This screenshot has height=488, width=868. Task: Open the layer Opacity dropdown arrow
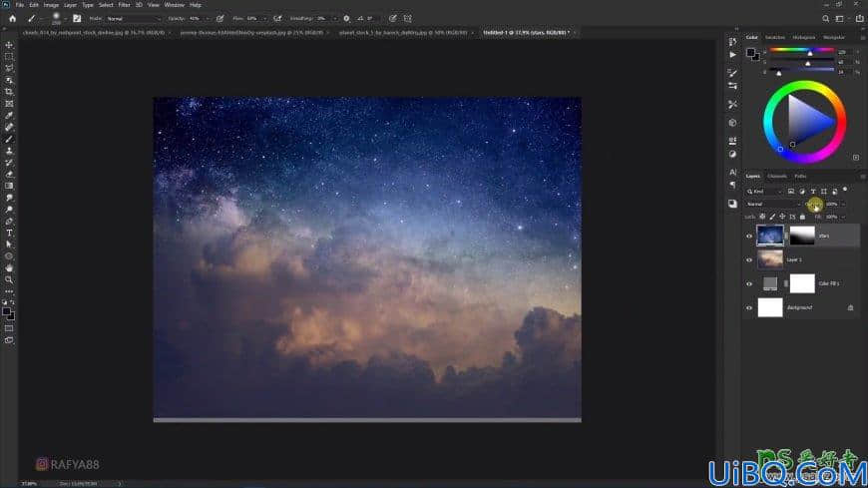click(844, 204)
